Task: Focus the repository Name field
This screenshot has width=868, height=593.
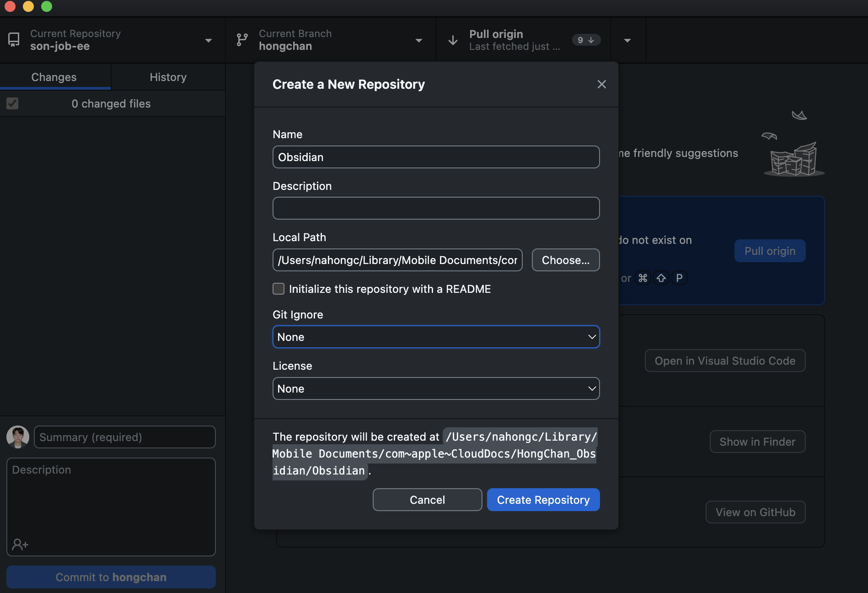Action: click(436, 157)
